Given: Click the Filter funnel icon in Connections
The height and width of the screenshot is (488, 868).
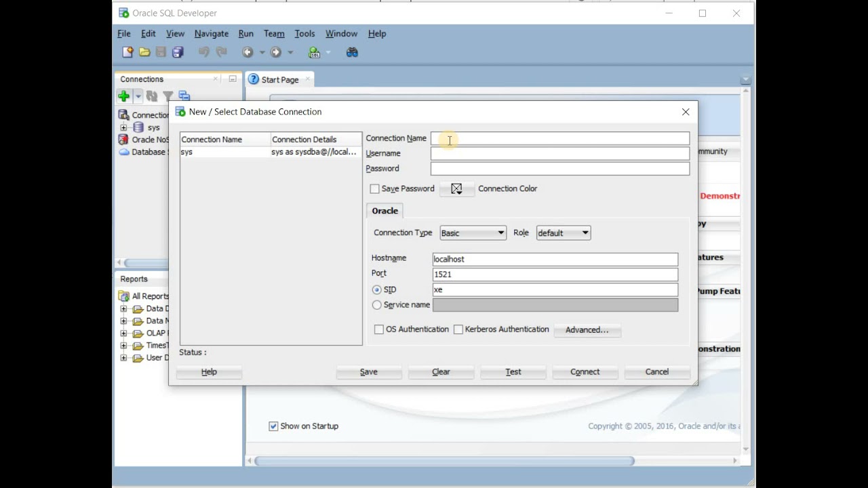Looking at the screenshot, I should [167, 96].
